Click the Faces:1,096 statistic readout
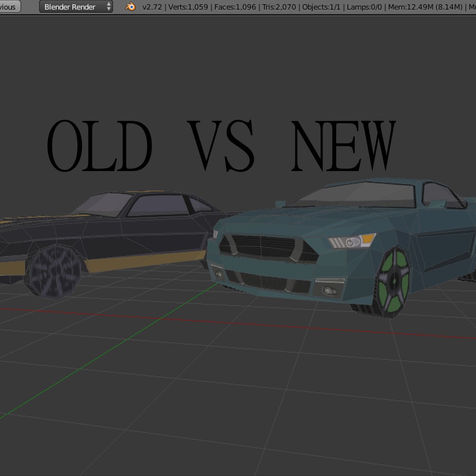Screen dimensions: 476x476 click(237, 7)
